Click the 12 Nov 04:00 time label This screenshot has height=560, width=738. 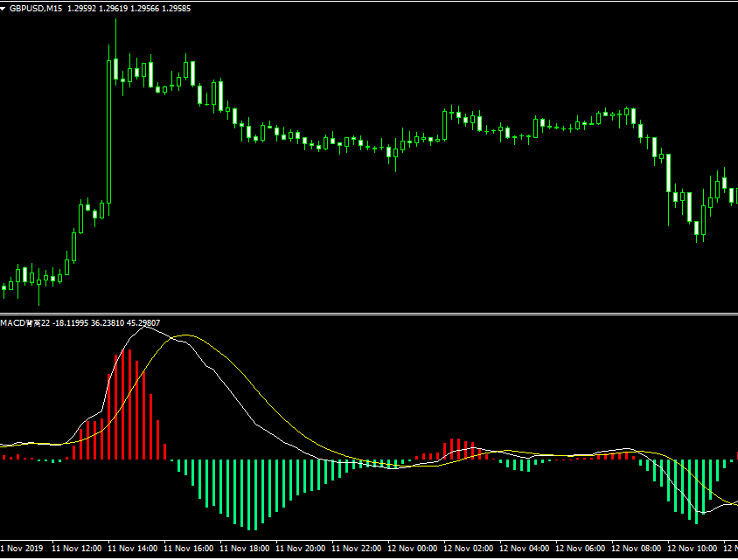point(525,549)
